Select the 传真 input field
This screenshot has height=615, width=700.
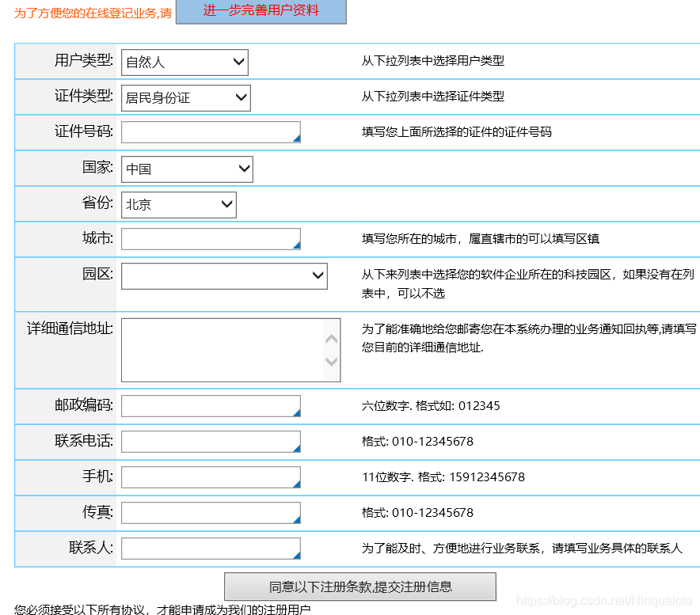pos(206,513)
